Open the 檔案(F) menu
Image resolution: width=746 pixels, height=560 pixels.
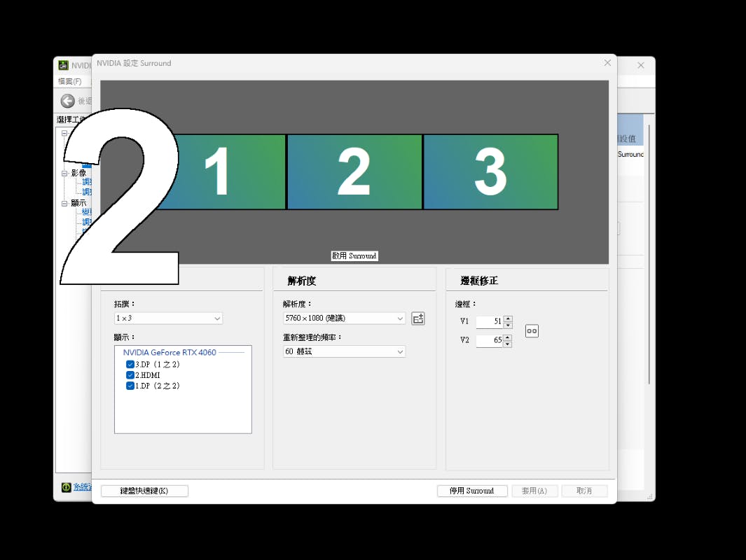(70, 81)
